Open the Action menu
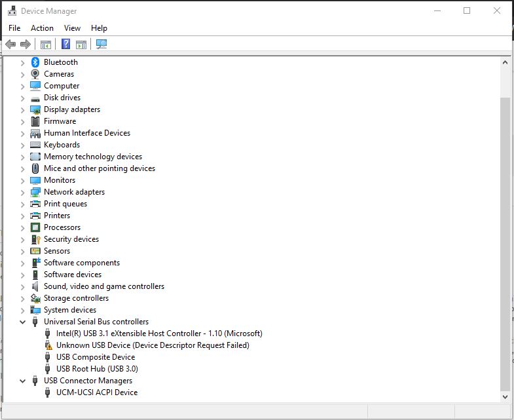The height and width of the screenshot is (420, 514). pyautogui.click(x=42, y=28)
